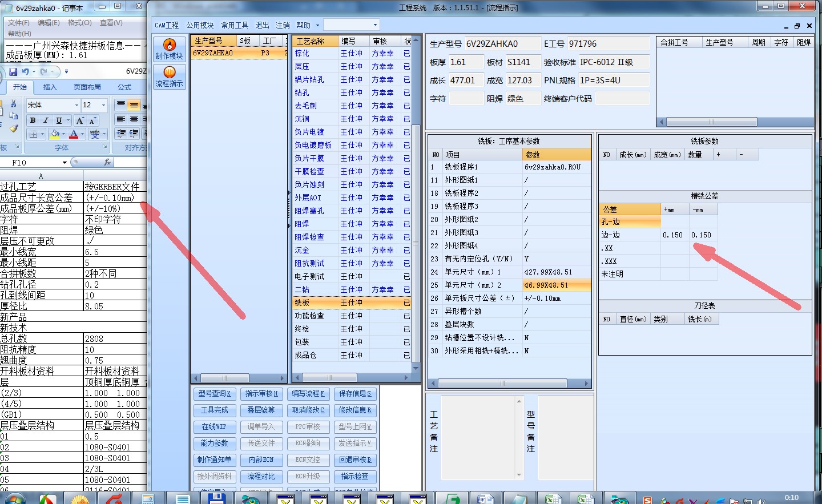The height and width of the screenshot is (504, 822).
Task: Open the borders dropdown arrow
Action: (43, 134)
